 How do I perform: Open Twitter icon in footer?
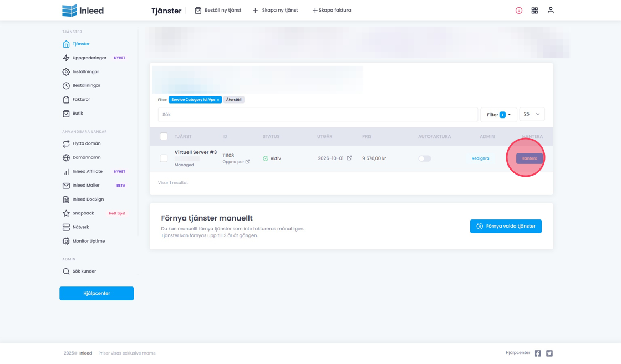(x=549, y=353)
